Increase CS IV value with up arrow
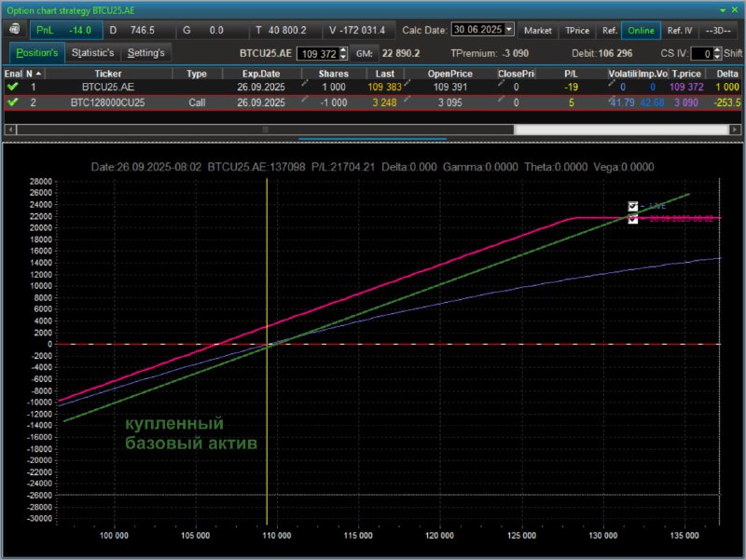Viewport: 746px width, 560px height. [717, 50]
